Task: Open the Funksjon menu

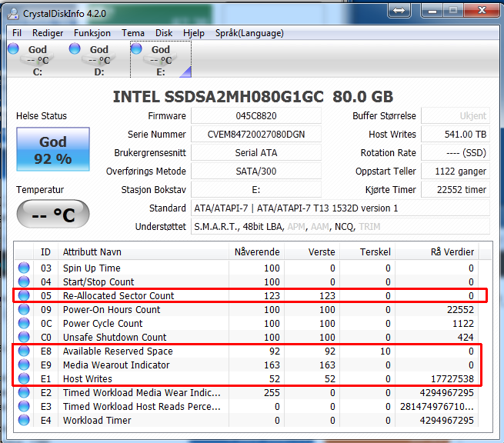Action: [92, 33]
